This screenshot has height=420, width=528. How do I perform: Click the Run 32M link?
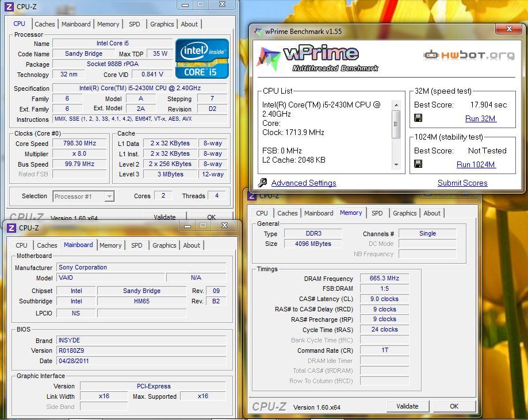point(480,118)
